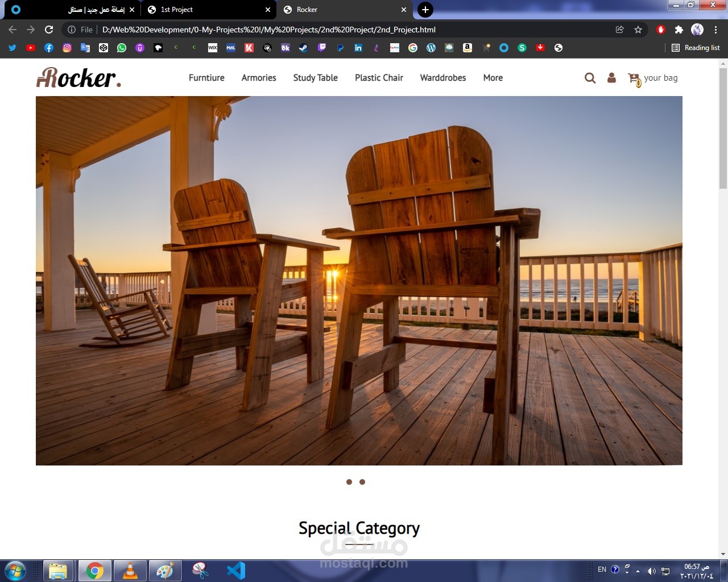Open the site search magnifier icon
728x582 pixels.
pyautogui.click(x=590, y=78)
